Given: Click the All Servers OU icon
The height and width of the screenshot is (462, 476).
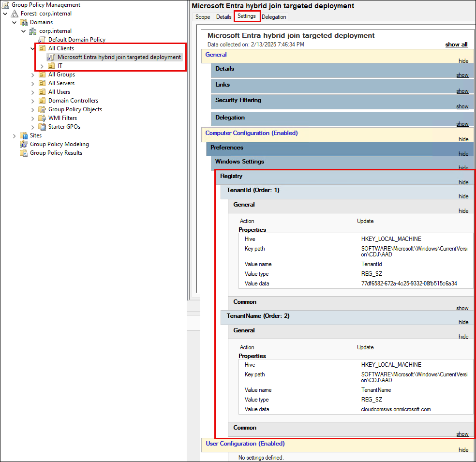Looking at the screenshot, I should 42,83.
